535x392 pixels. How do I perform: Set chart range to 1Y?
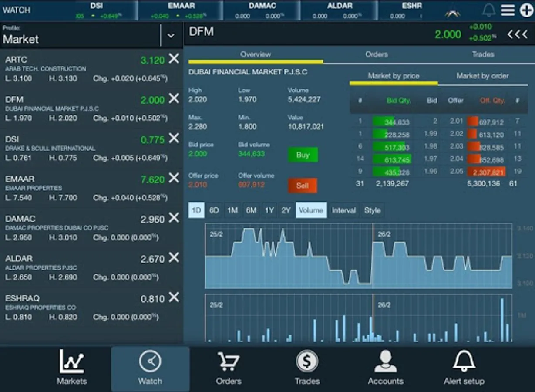coord(269,210)
